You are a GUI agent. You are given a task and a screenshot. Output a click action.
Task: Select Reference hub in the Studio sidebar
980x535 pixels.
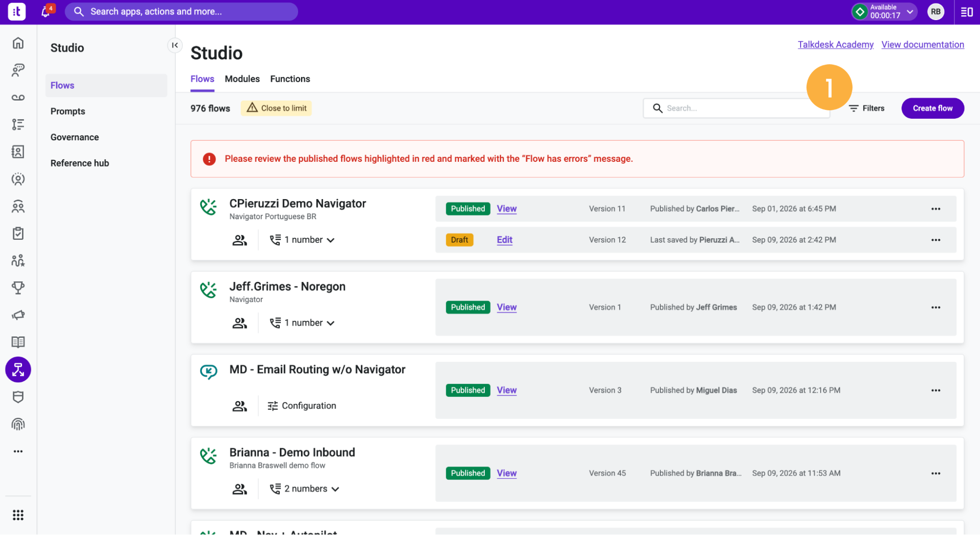click(x=80, y=163)
